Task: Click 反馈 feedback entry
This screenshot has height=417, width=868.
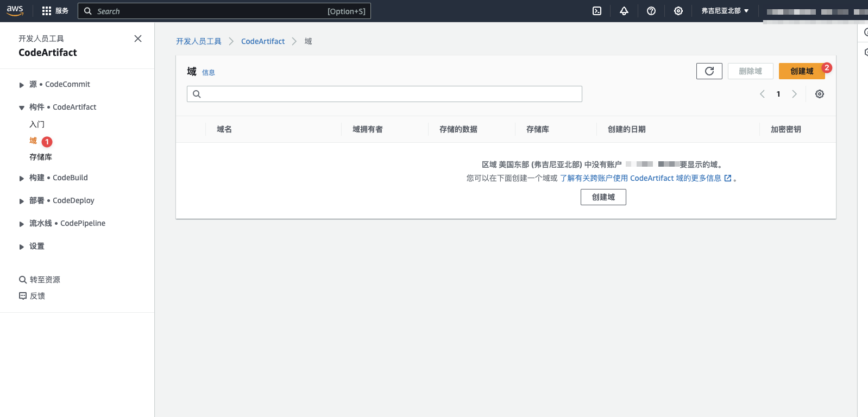Action: [32, 296]
